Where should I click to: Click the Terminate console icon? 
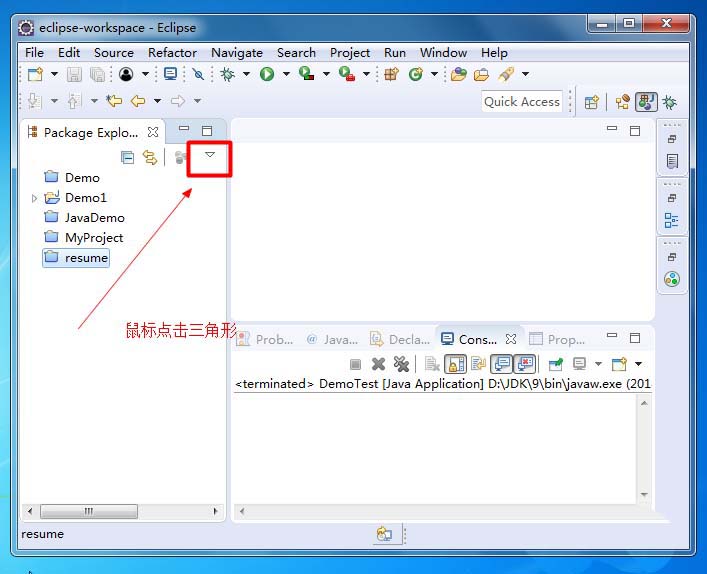coord(356,364)
